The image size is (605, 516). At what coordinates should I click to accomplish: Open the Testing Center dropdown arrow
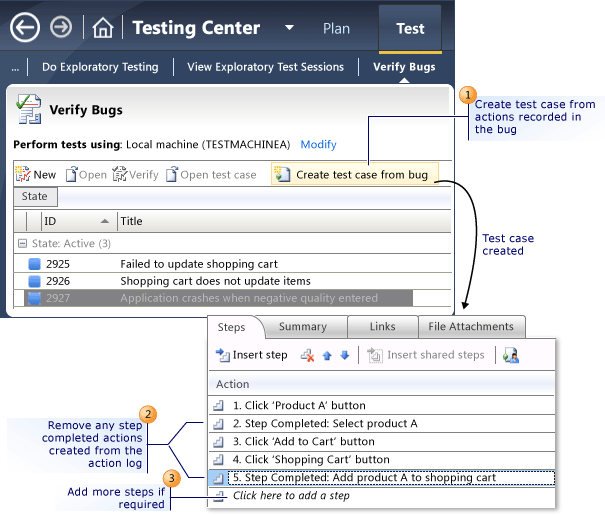(x=289, y=27)
